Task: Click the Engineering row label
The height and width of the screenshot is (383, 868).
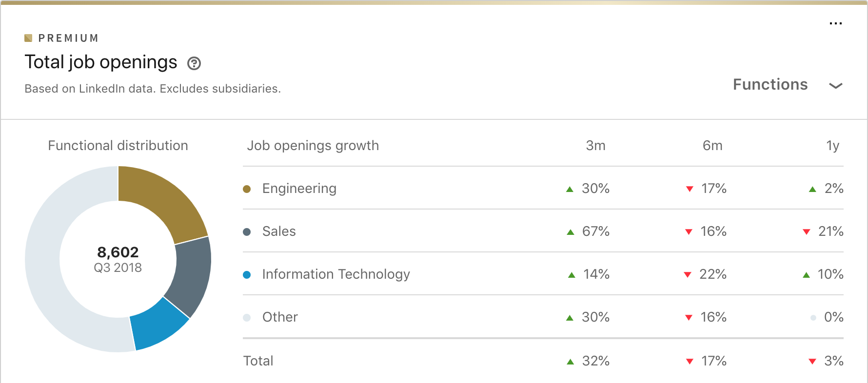Action: (x=299, y=189)
